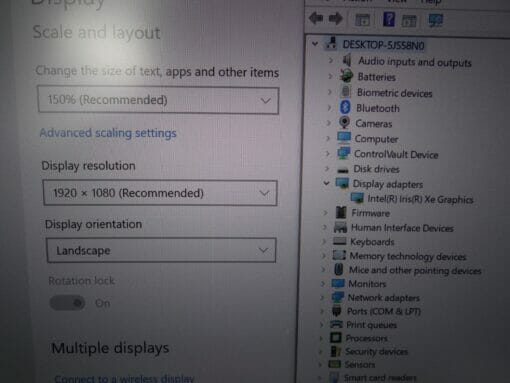Screen dimensions: 510x383
Task: Click the Disk drives icon
Action: 342,170
